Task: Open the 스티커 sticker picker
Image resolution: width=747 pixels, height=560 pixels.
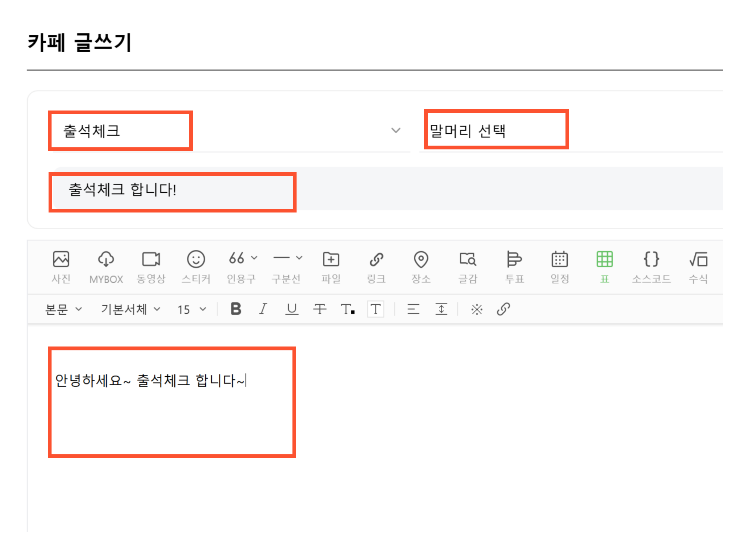Action: 196,267
